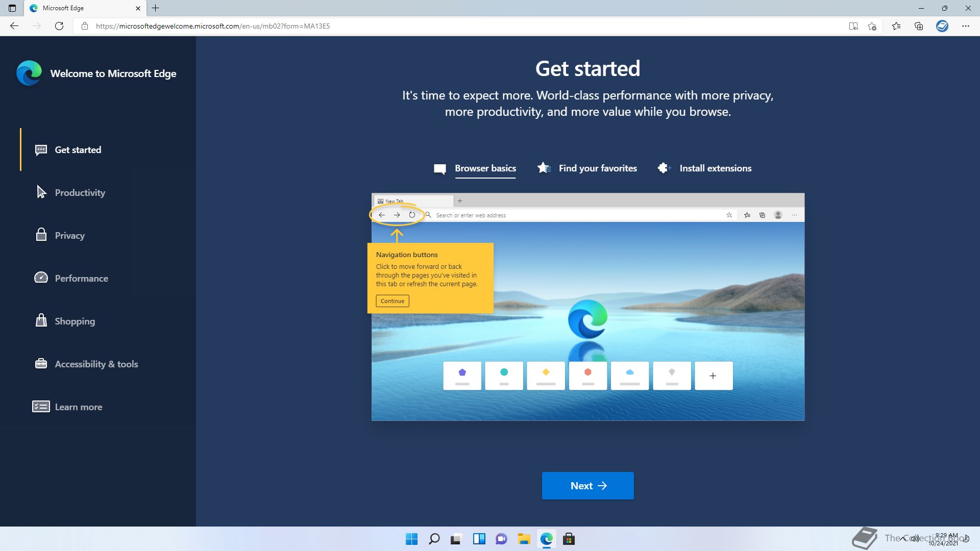
Task: Click the demo browser preview image
Action: pyautogui.click(x=588, y=307)
